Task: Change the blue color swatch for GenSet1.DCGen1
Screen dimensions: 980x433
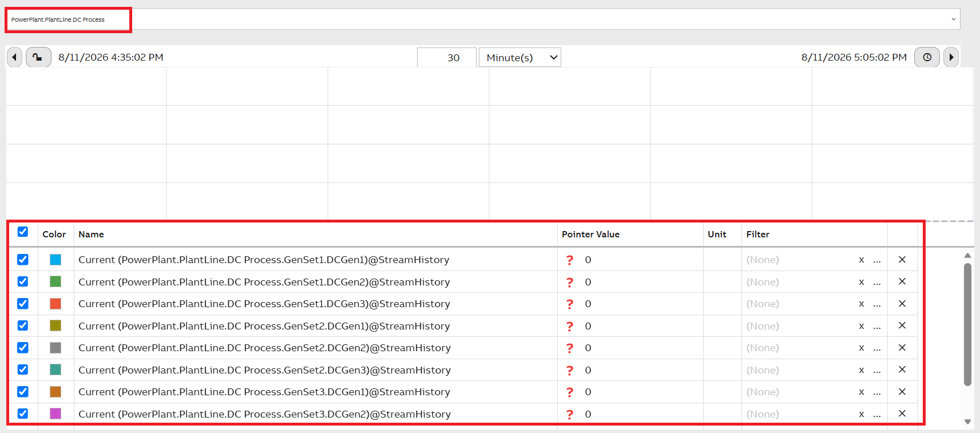Action: tap(55, 260)
